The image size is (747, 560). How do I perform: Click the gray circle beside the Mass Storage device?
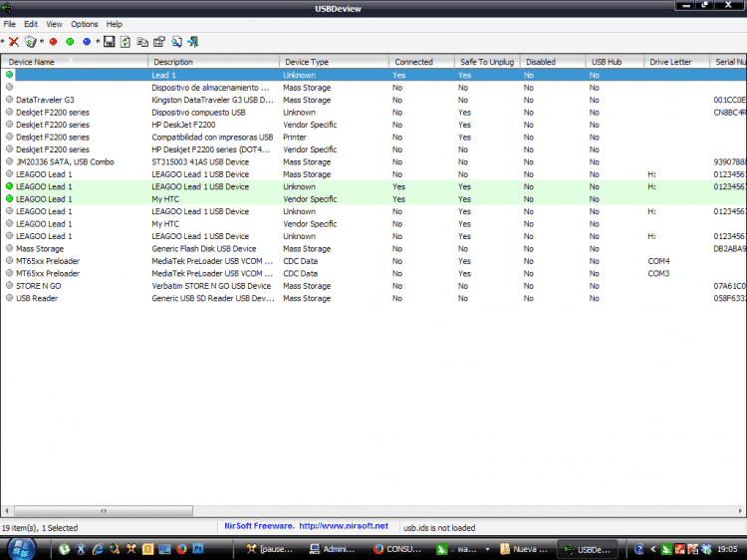point(9,248)
